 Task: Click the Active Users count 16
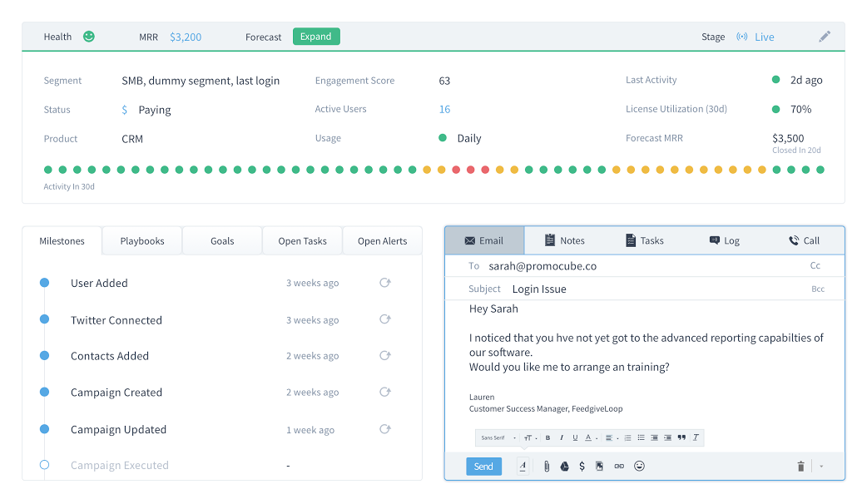(444, 110)
